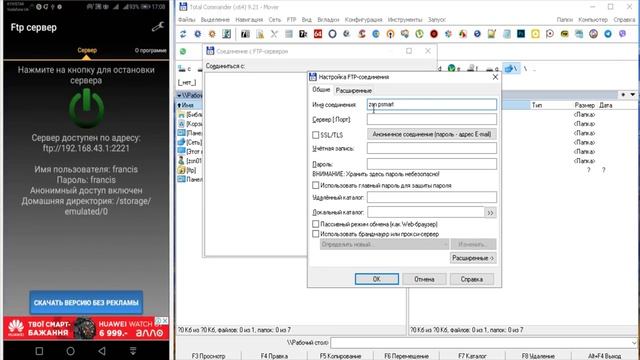Viewport: 640px width, 360px height.
Task: Click the dark red circle toolbar icon
Action: (434, 34)
